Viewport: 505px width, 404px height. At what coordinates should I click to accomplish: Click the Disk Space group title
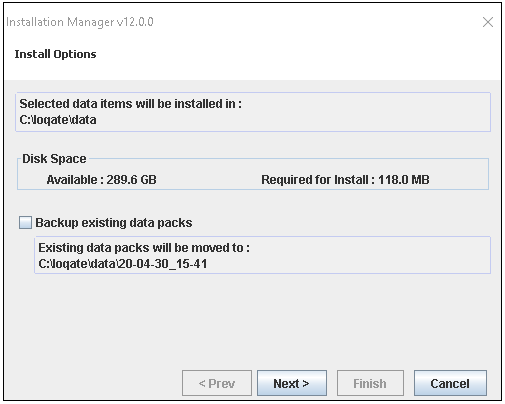tap(54, 159)
